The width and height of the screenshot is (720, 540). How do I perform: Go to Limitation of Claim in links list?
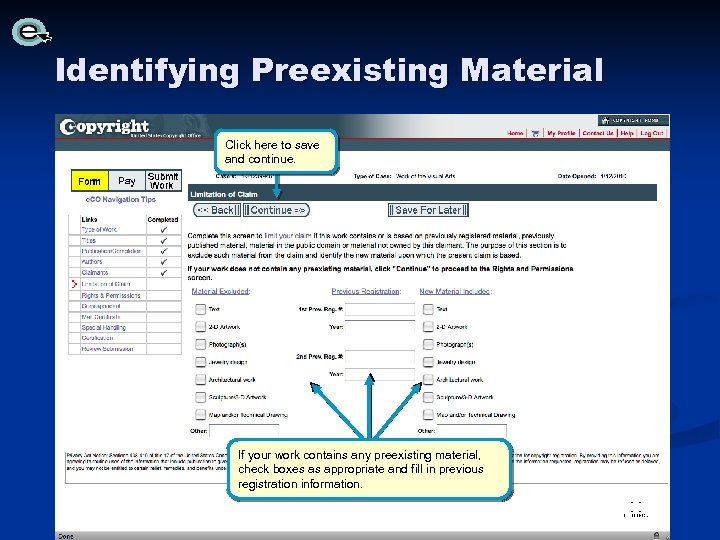(106, 284)
